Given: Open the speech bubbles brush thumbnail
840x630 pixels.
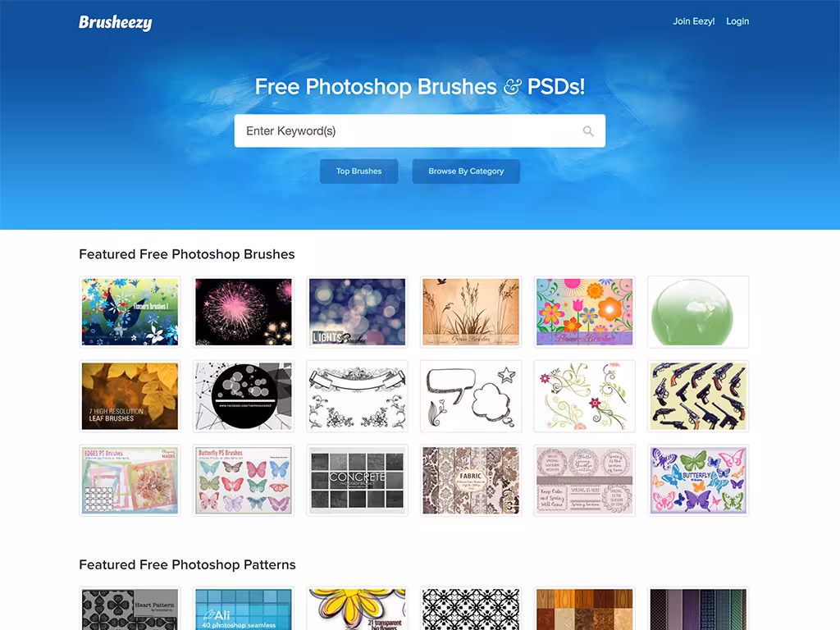Looking at the screenshot, I should coord(471,396).
